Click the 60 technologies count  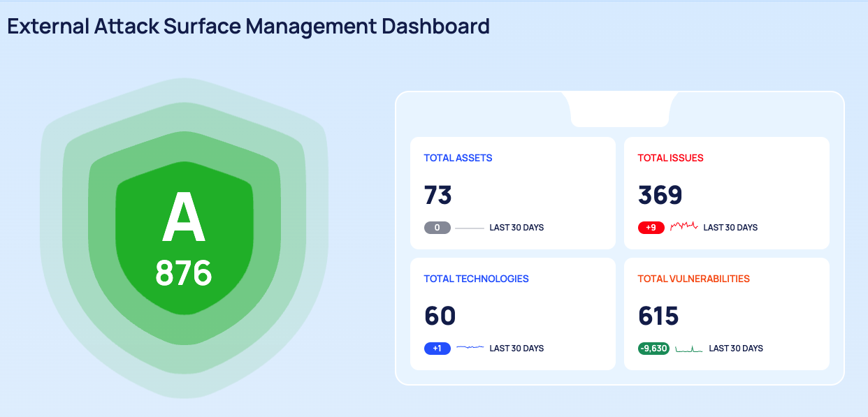tap(440, 316)
